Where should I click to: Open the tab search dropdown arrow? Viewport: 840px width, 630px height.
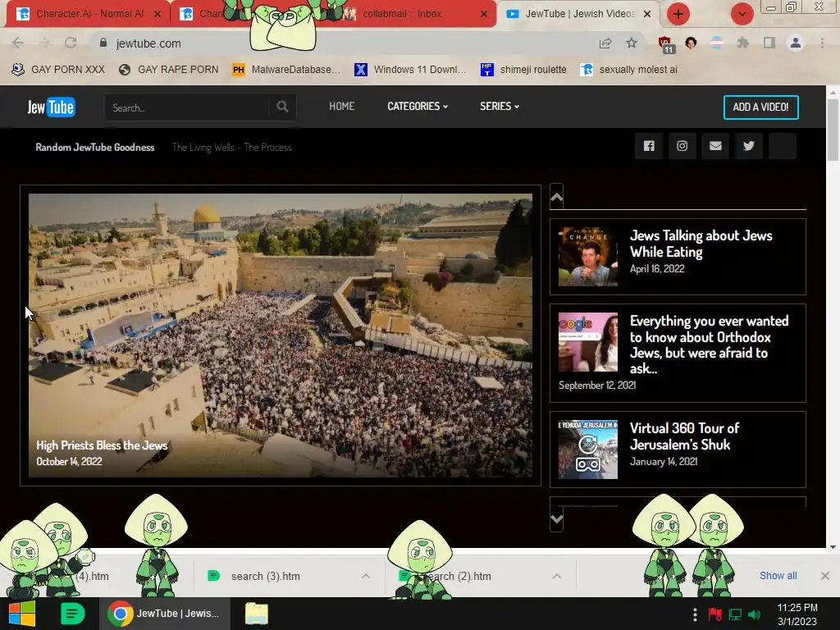pos(742,14)
